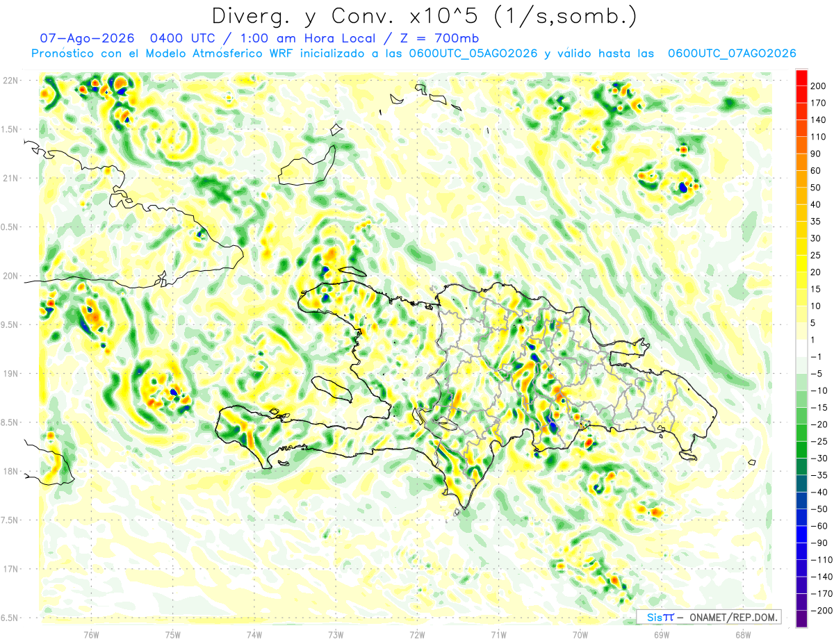This screenshot has height=644, width=834.
Task: Click the 71W longitude label
Action: point(498,635)
